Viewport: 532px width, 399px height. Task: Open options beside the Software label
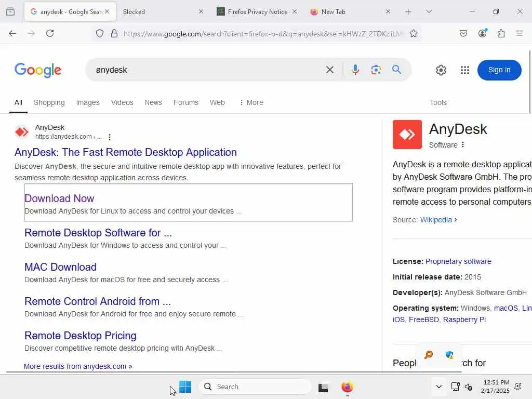[x=463, y=144]
